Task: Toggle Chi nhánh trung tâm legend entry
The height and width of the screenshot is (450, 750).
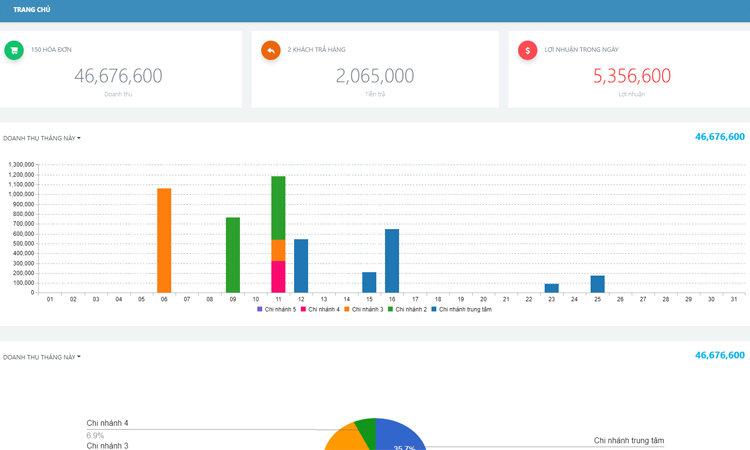Action: click(x=462, y=309)
